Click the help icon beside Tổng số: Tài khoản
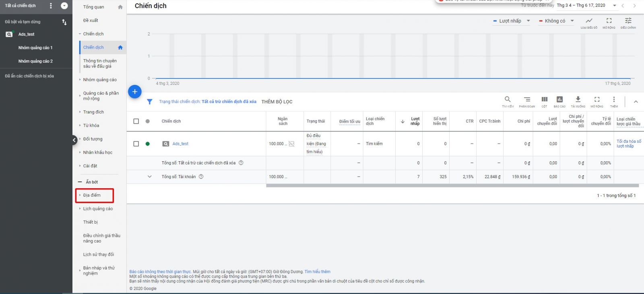 (x=201, y=177)
